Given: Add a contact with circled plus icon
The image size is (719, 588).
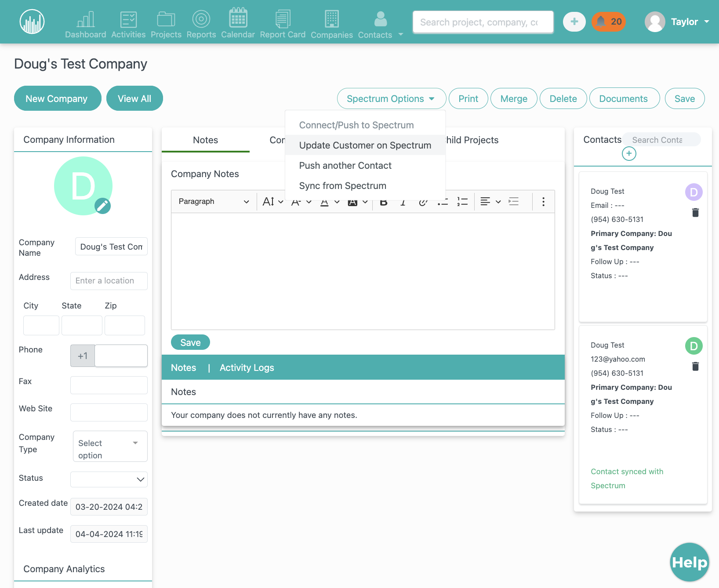Looking at the screenshot, I should (629, 153).
